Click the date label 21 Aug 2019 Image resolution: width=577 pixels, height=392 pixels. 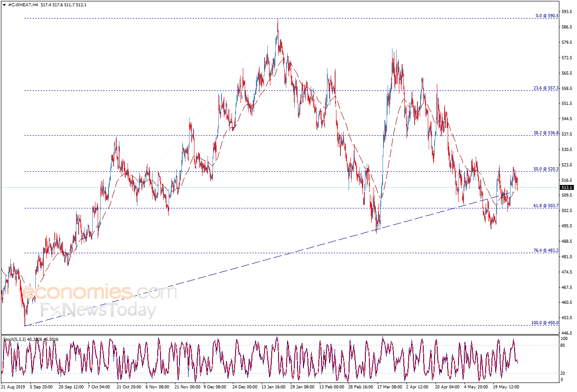pos(13,387)
